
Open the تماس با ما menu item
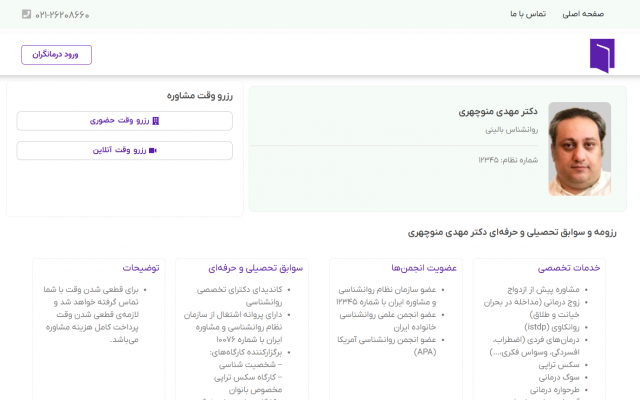[528, 14]
